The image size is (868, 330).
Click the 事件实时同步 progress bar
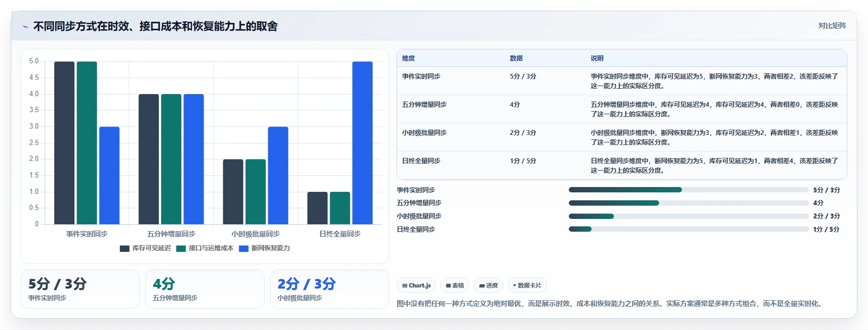coord(688,190)
